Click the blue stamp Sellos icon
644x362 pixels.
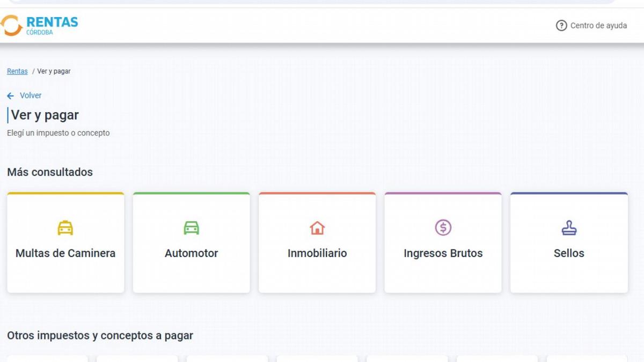coord(569,228)
